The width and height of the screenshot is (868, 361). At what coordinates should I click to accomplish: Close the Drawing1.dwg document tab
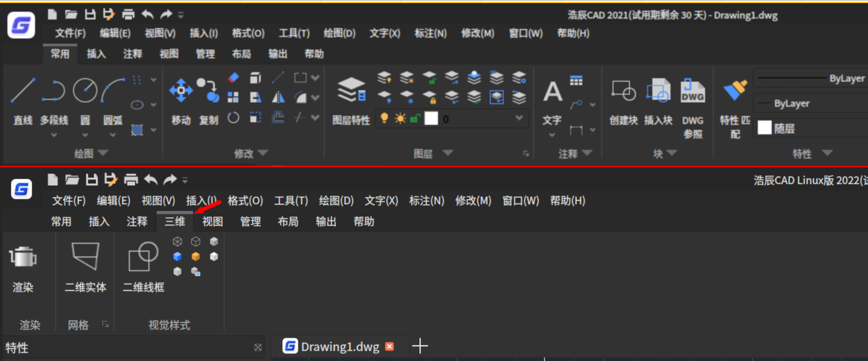390,346
